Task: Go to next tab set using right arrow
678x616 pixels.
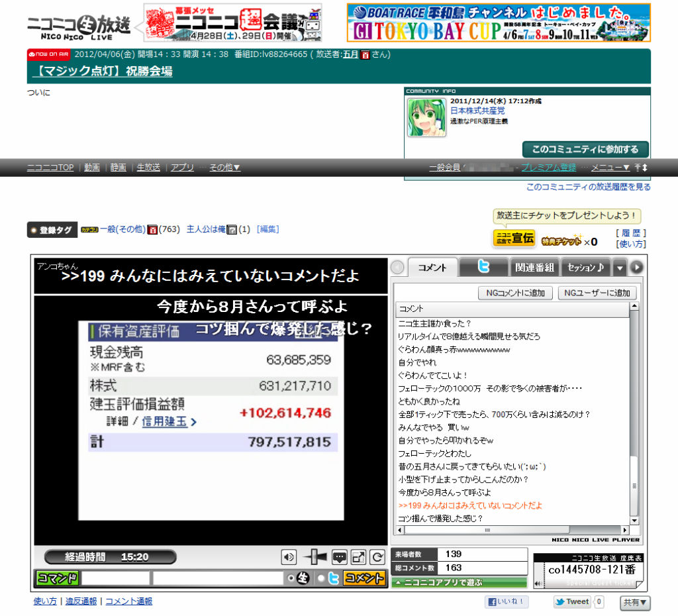Action: coord(636,268)
